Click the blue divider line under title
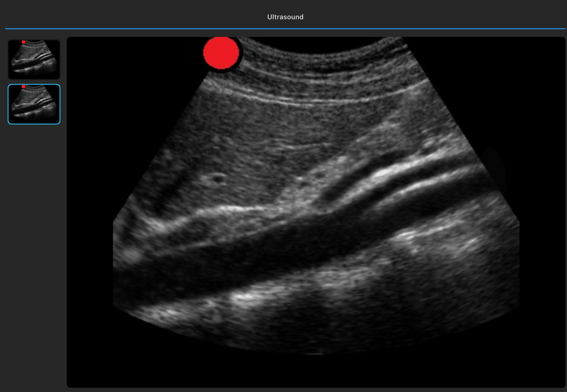This screenshot has width=567, height=392. [285, 29]
